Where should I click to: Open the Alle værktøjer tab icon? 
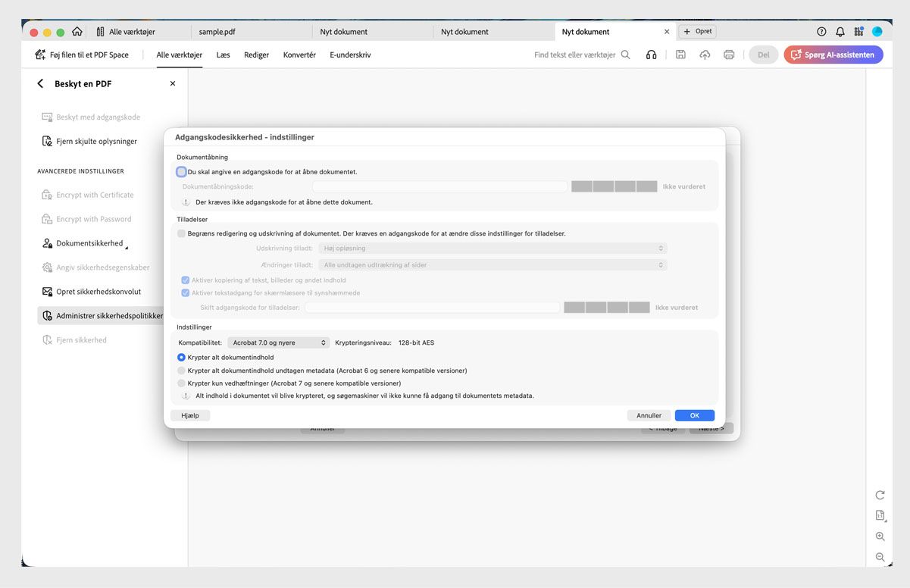tap(101, 32)
